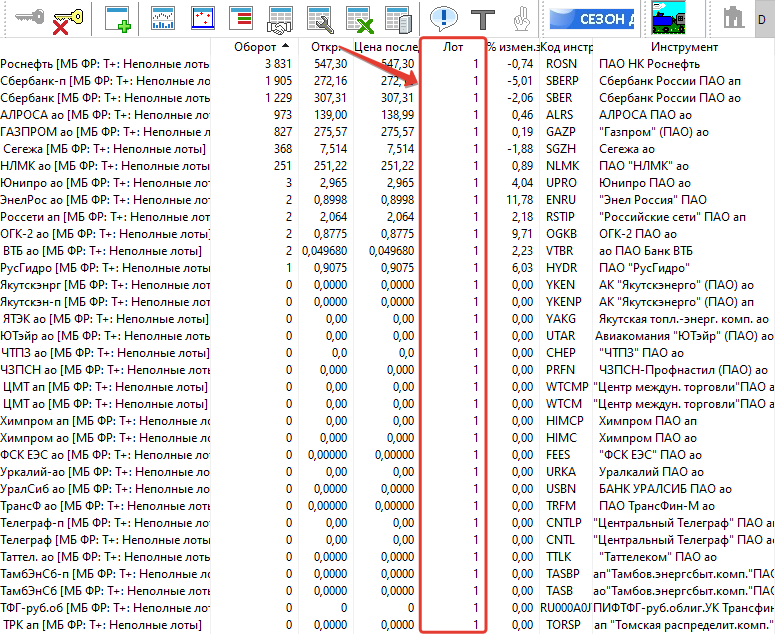Select the ГАЗПРОМ ао row
This screenshot has height=634, width=775.
pos(105,131)
